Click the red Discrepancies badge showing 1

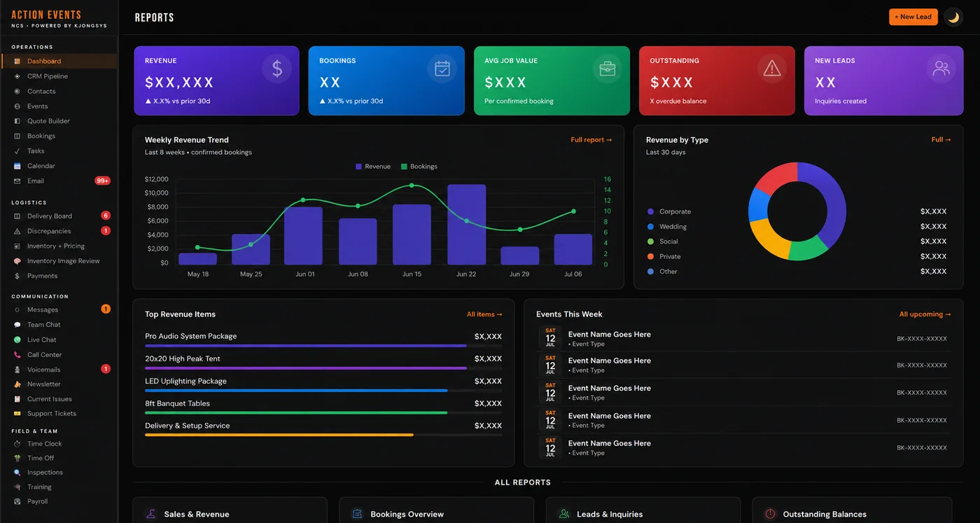(x=106, y=231)
